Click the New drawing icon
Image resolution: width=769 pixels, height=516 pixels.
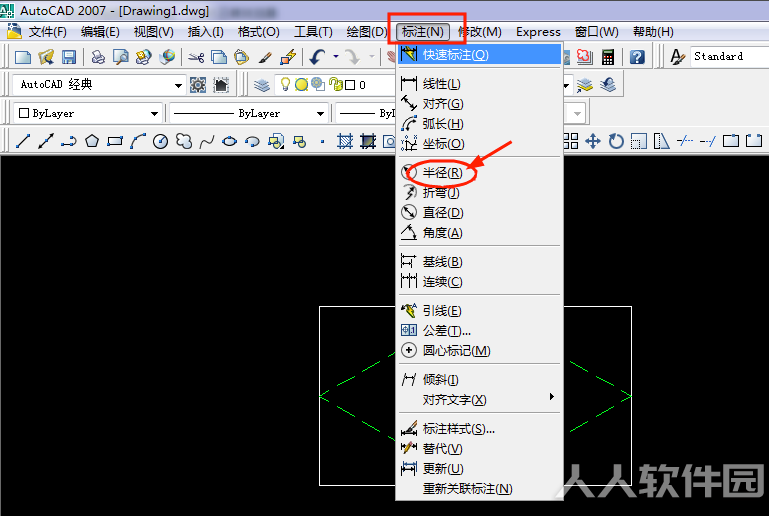(23, 57)
